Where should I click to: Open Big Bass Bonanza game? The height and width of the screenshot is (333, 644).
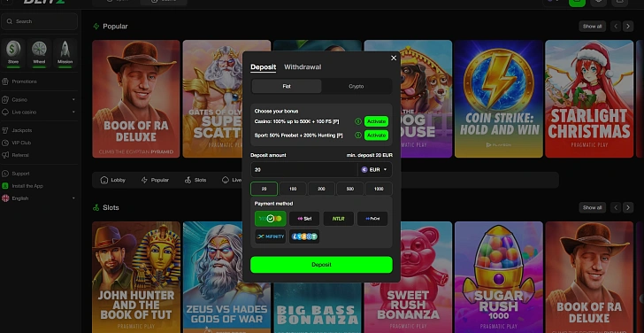tap(318, 307)
